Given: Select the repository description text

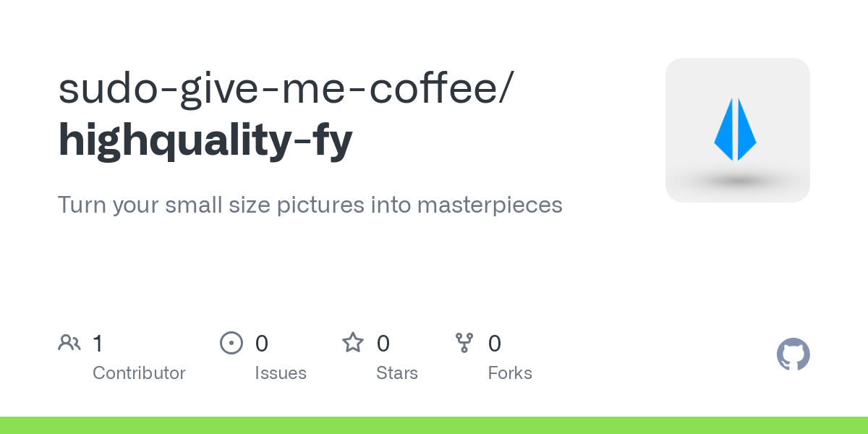Looking at the screenshot, I should [x=310, y=205].
